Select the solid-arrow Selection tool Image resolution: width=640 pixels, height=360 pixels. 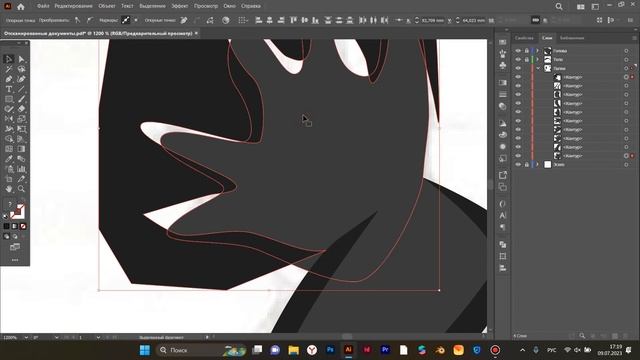click(x=9, y=59)
